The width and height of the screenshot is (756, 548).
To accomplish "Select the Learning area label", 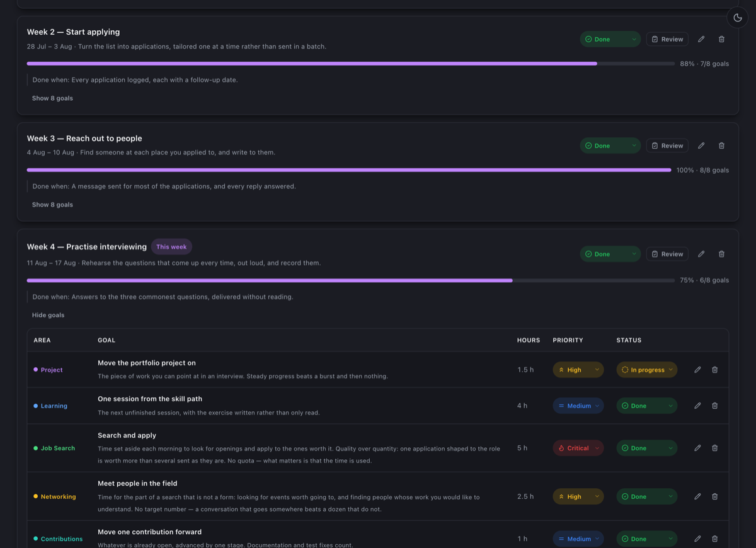I will click(x=50, y=406).
